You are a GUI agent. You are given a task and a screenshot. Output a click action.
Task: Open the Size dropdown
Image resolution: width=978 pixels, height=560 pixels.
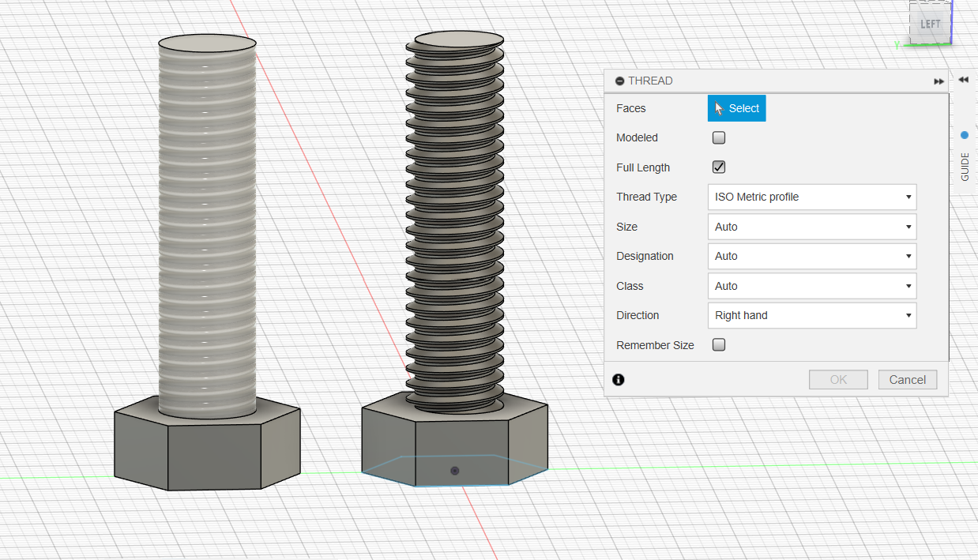(x=812, y=227)
